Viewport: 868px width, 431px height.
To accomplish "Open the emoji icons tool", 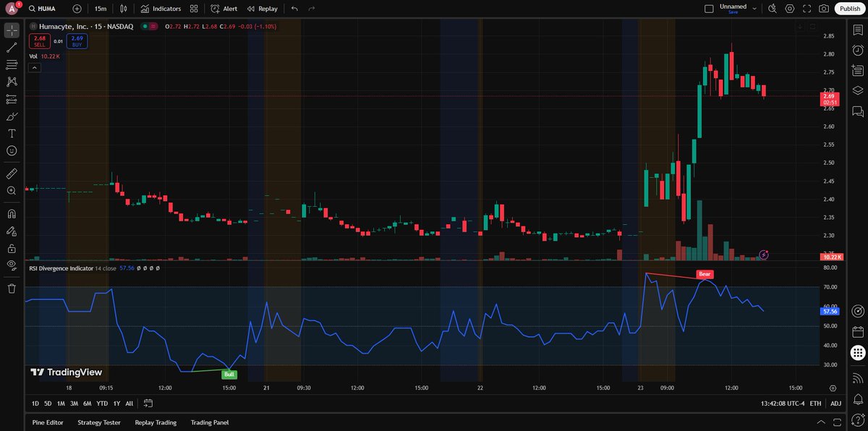I will point(12,150).
